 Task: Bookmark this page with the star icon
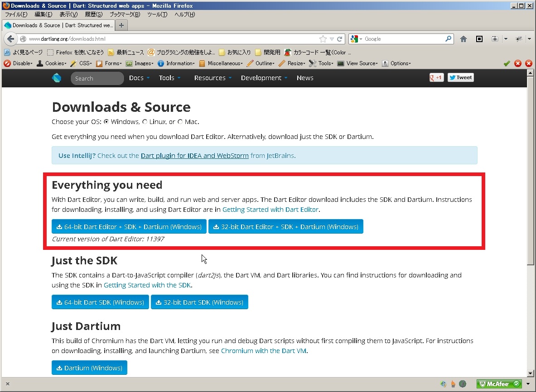pyautogui.click(x=323, y=39)
